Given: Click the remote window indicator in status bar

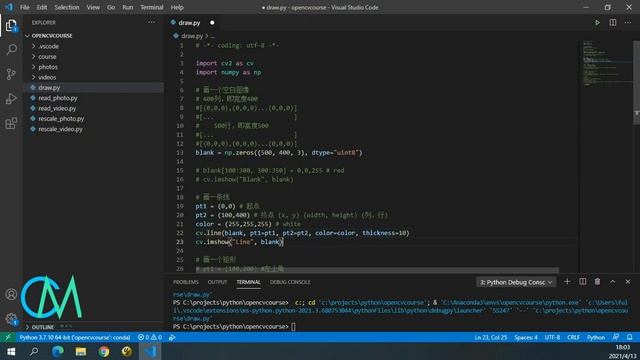Looking at the screenshot, I should click(8, 337).
